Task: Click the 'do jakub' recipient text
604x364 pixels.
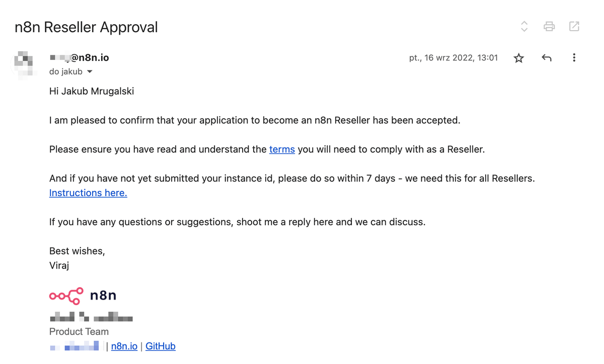Action: (x=66, y=72)
